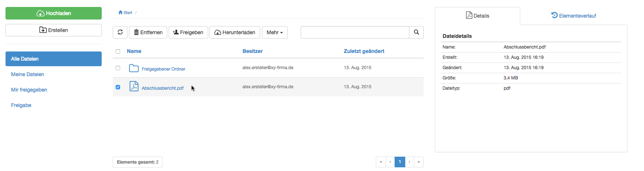
Task: Sort by the Name column header
Action: (x=134, y=51)
